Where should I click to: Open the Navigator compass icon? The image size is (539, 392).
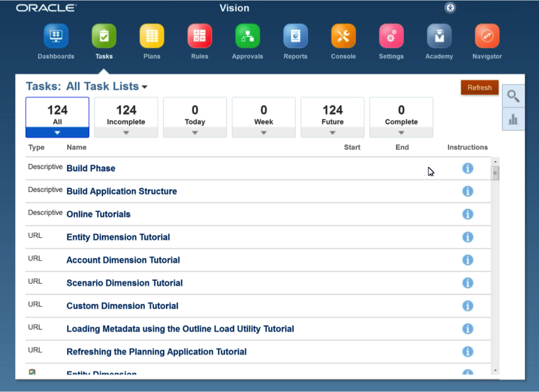[487, 37]
